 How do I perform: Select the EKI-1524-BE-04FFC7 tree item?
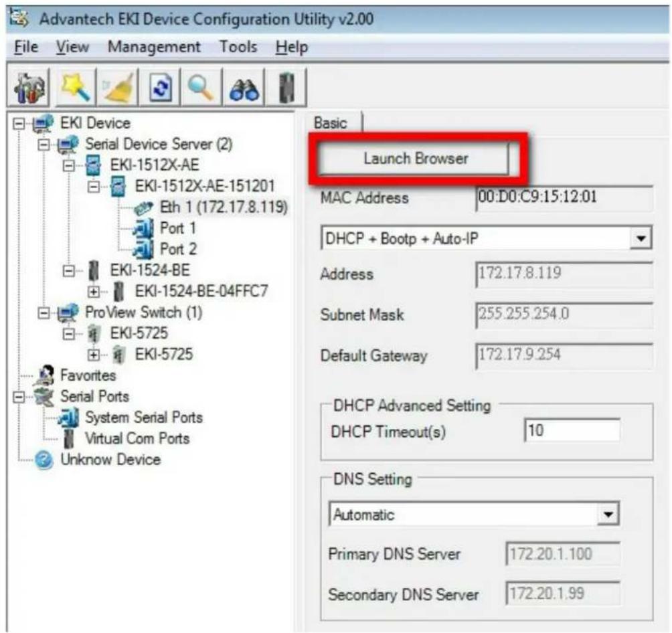click(201, 292)
